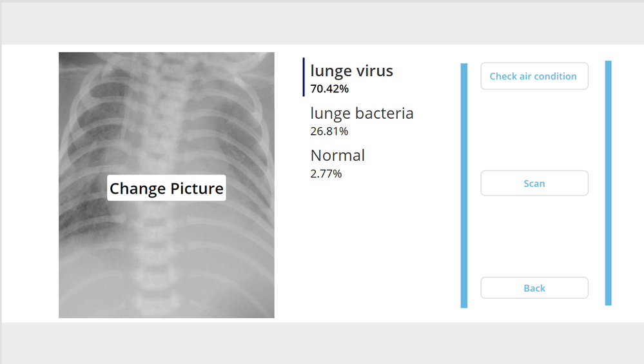The width and height of the screenshot is (644, 364).
Task: Click the 2.77% confidence value
Action: [x=326, y=174]
